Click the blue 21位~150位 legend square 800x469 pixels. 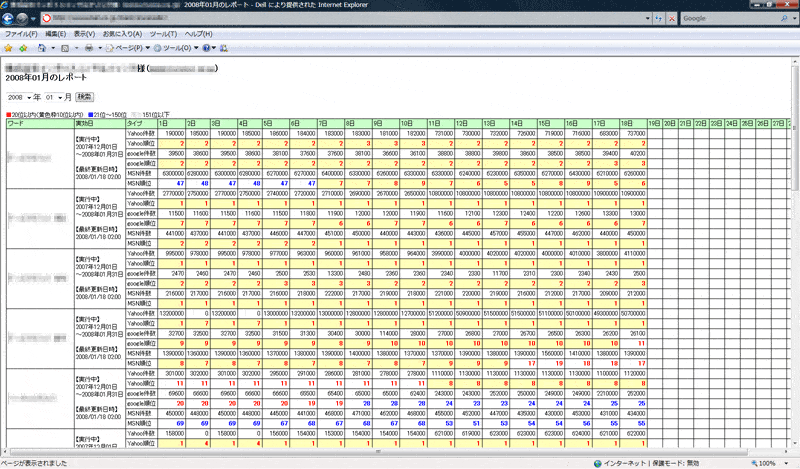click(91, 115)
